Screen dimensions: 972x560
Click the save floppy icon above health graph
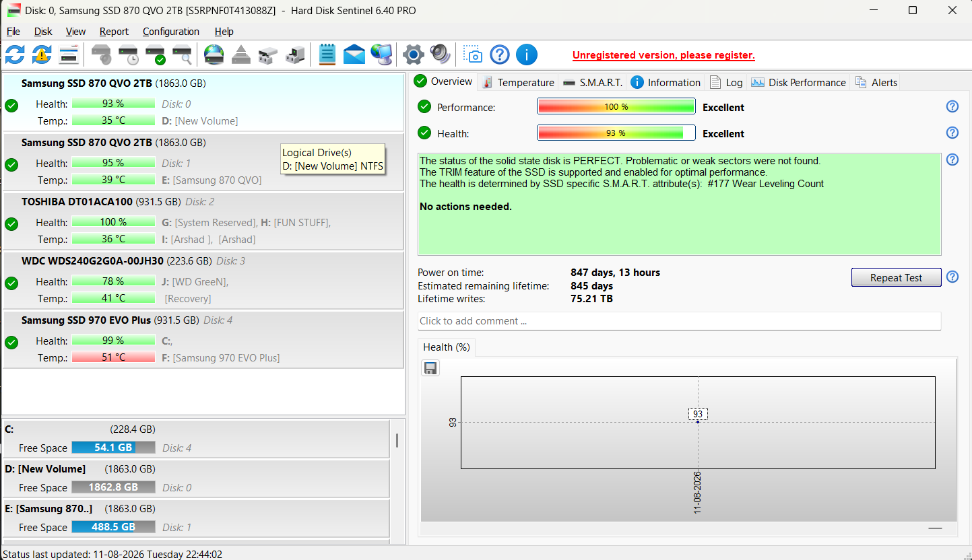[430, 368]
